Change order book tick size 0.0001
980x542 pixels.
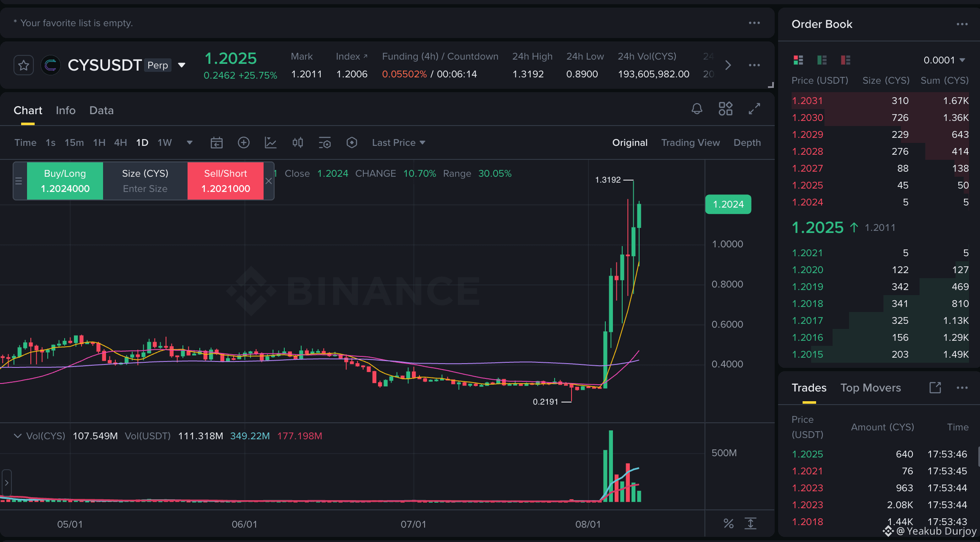[x=945, y=60]
